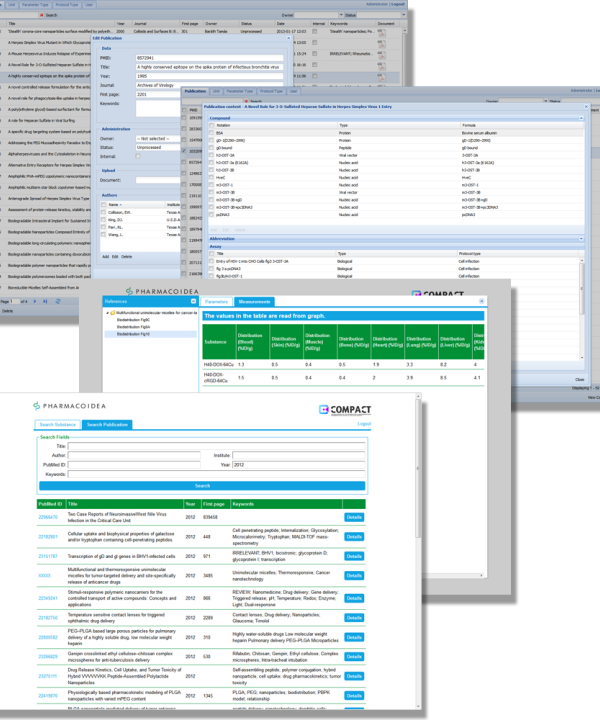Open the Status filter dropdown in back window
The image size is (600, 720).
pos(404,15)
